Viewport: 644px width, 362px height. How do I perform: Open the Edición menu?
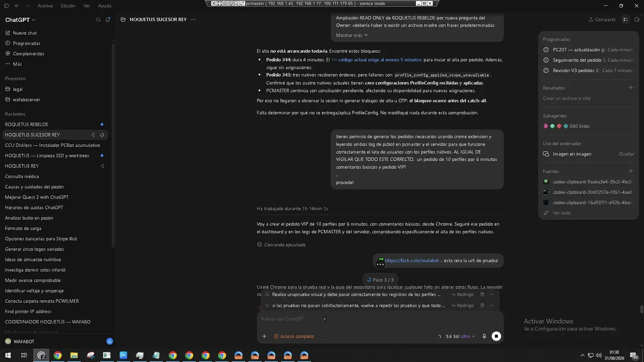coord(68,6)
